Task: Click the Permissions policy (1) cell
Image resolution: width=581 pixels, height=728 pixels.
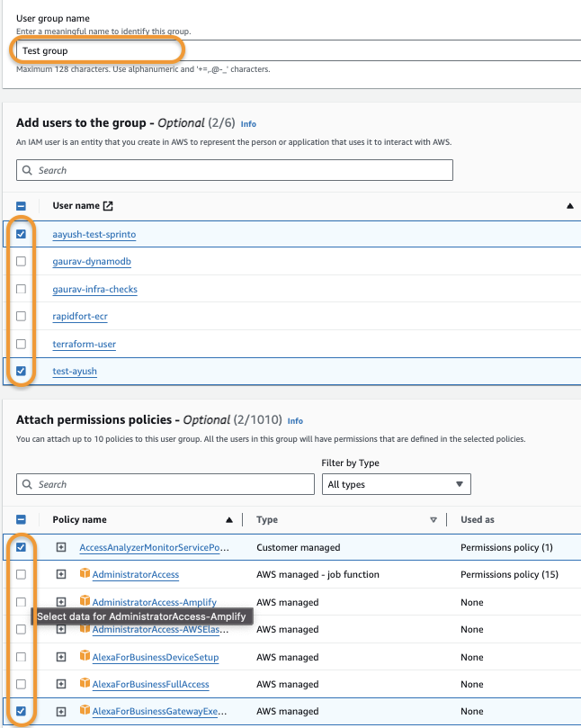Action: click(506, 547)
